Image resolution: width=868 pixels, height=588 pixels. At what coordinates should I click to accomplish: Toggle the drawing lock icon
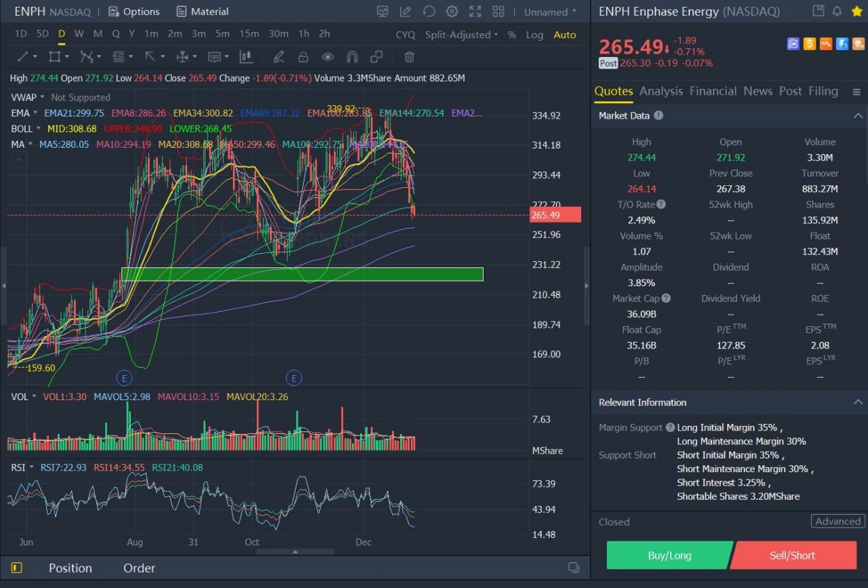pos(303,57)
